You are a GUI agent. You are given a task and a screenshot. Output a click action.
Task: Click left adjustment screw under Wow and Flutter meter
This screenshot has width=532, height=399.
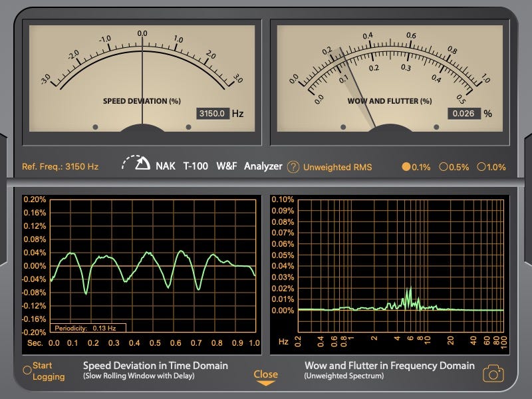[x=343, y=126]
